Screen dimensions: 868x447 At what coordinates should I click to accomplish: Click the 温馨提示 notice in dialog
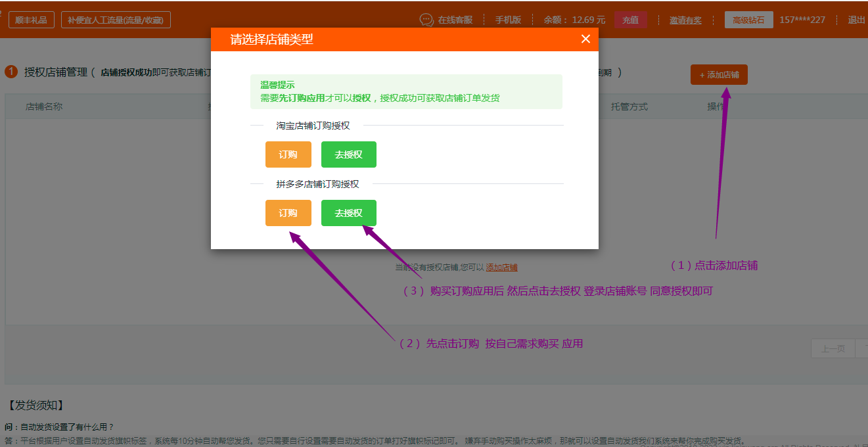tap(406, 91)
